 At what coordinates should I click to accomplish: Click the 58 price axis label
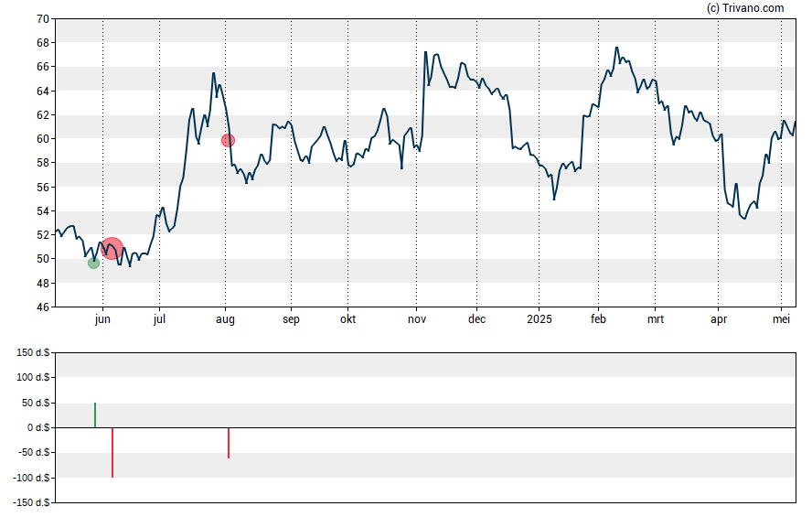tap(43, 163)
